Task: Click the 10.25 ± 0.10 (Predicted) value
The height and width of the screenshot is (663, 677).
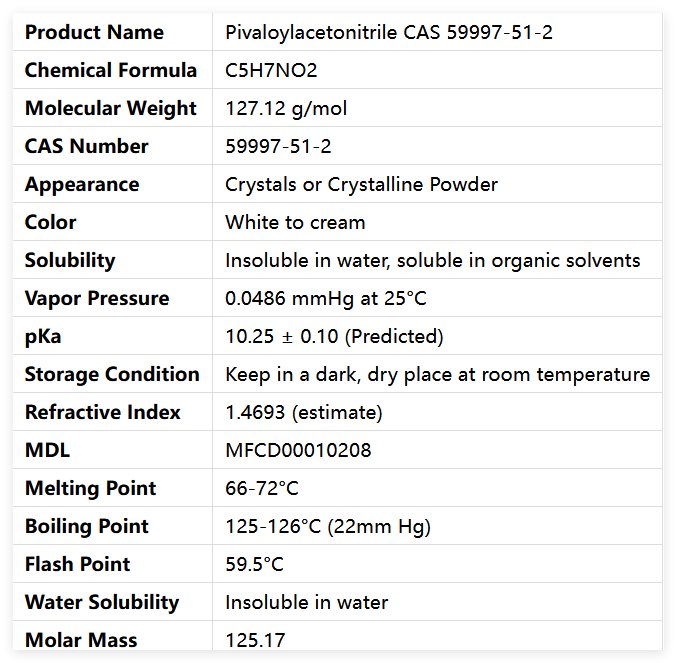Action: [334, 336]
